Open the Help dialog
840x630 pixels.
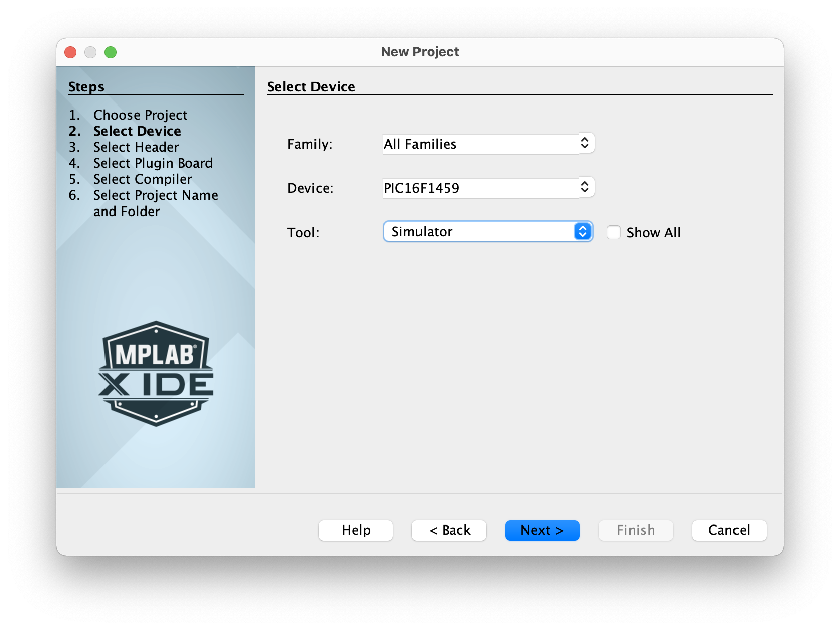pyautogui.click(x=355, y=530)
